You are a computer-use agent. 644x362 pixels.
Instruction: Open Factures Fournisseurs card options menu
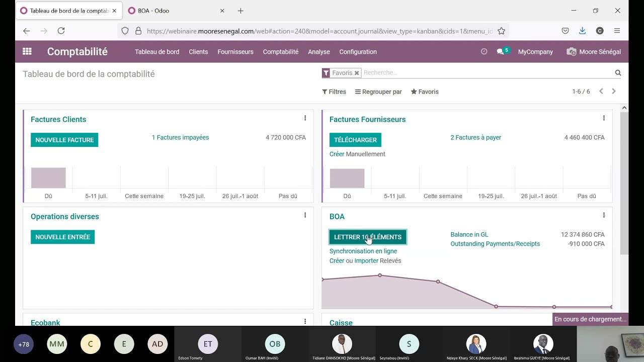click(x=604, y=118)
